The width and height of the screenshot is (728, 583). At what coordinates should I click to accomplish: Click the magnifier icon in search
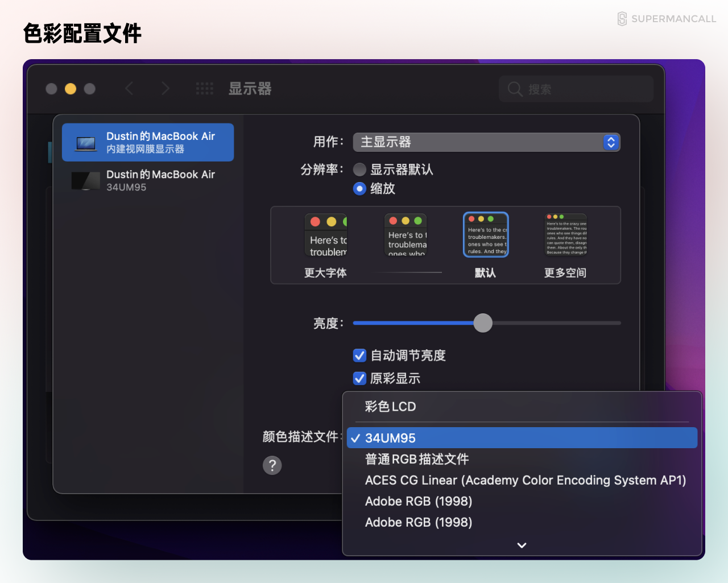515,89
